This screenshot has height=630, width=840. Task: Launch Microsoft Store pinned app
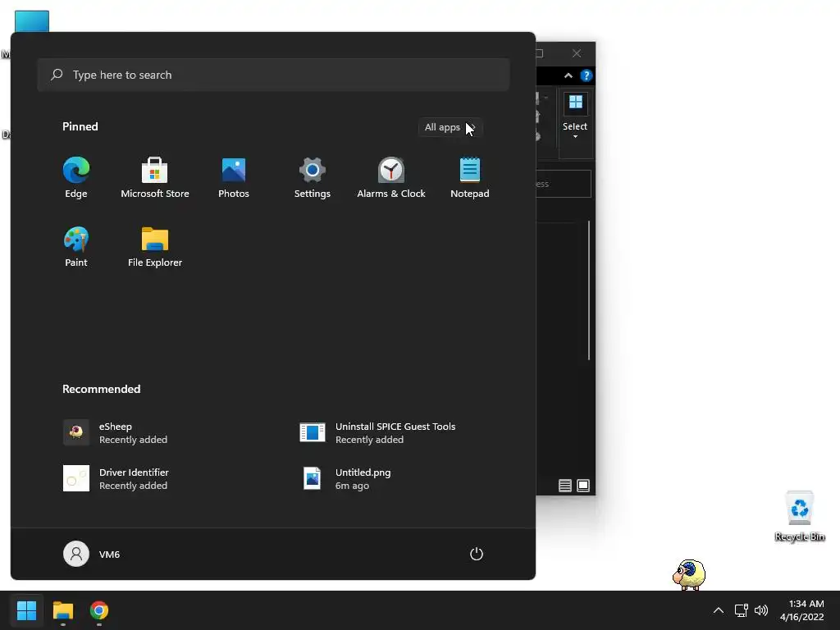155,178
